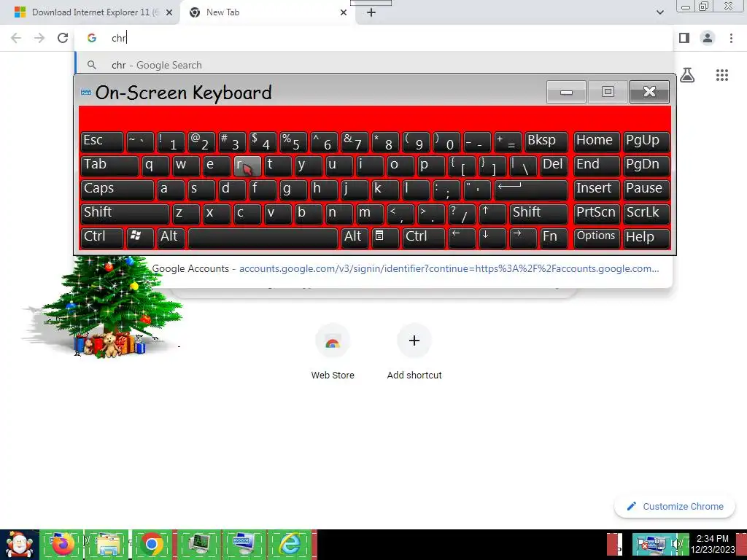Toggle the right Shift key on the keyboard
The image size is (747, 560).
coord(539,214)
